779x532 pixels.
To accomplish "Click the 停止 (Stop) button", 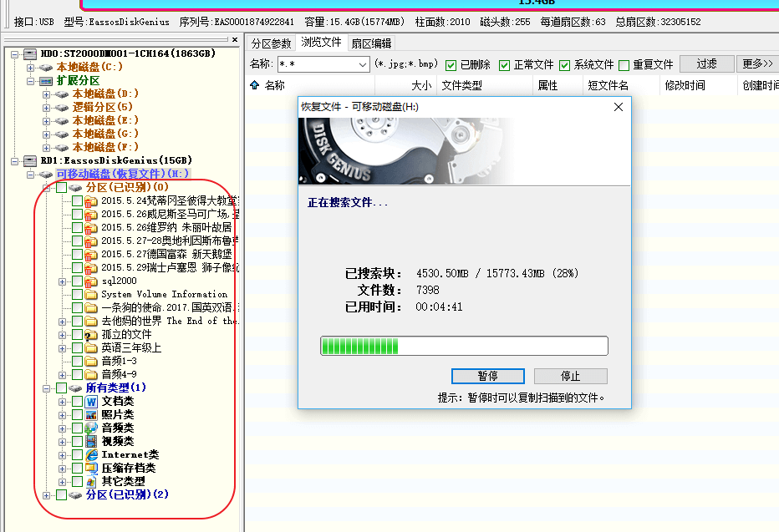I will pos(570,376).
